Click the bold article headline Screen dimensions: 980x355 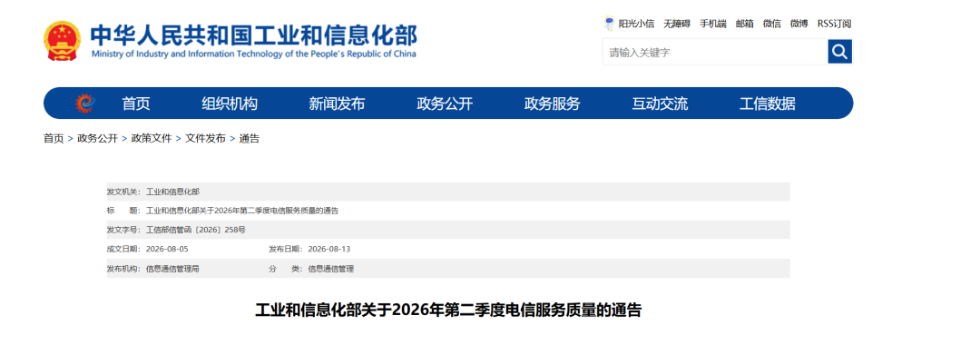[448, 311]
